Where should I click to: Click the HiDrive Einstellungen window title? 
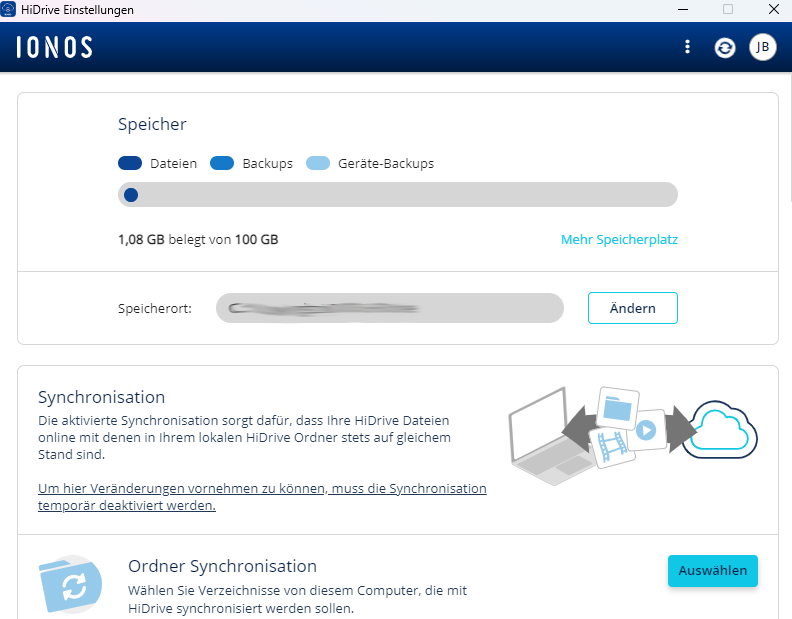77,10
